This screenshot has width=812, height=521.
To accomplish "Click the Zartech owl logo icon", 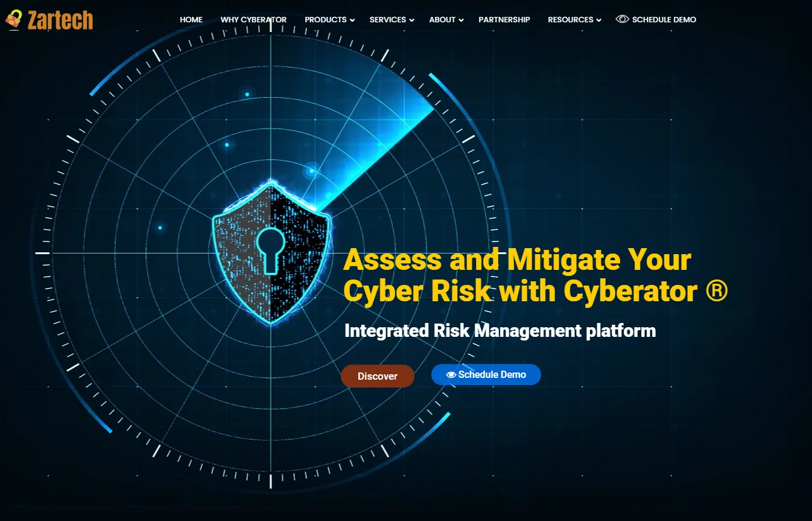I will coord(13,19).
